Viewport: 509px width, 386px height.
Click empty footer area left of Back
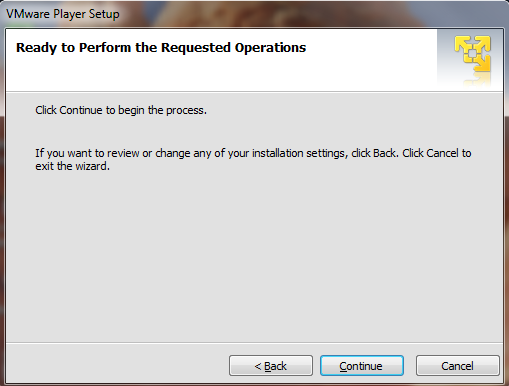[x=117, y=364]
